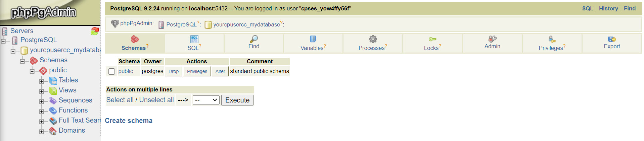Click the Processes gear icon
The height and width of the screenshot is (141, 644).
tap(373, 39)
